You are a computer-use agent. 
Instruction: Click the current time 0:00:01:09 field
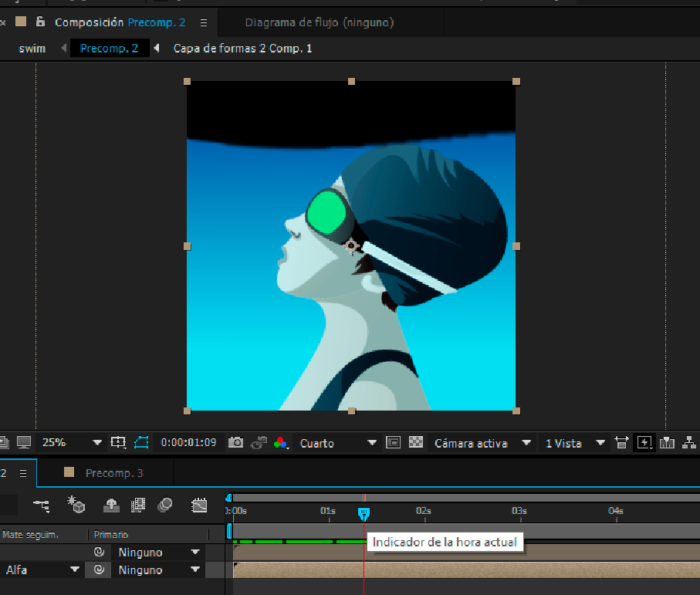188,442
